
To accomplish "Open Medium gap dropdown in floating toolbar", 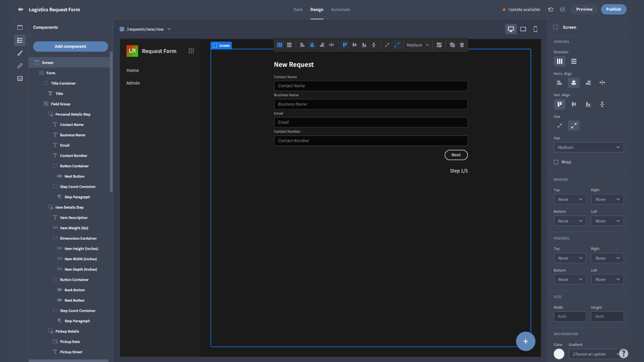I will point(418,45).
